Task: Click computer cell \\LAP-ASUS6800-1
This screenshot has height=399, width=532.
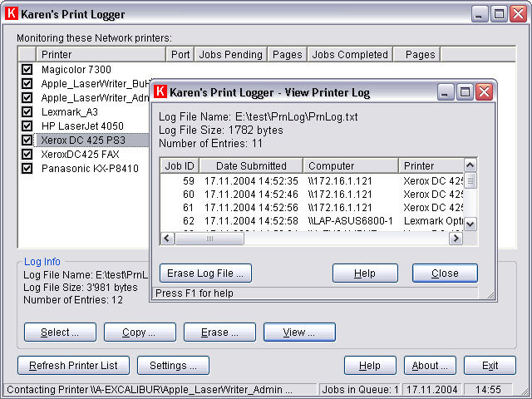Action: coord(350,221)
